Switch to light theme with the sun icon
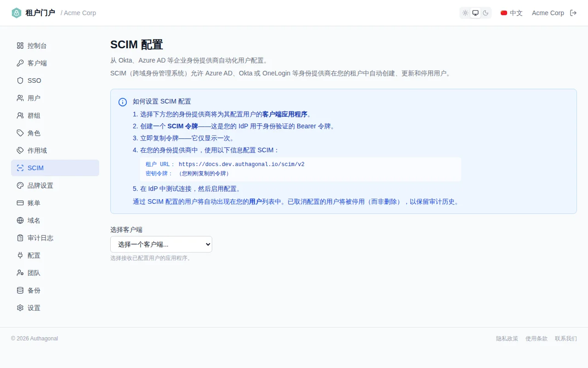This screenshot has width=588, height=368. point(465,13)
